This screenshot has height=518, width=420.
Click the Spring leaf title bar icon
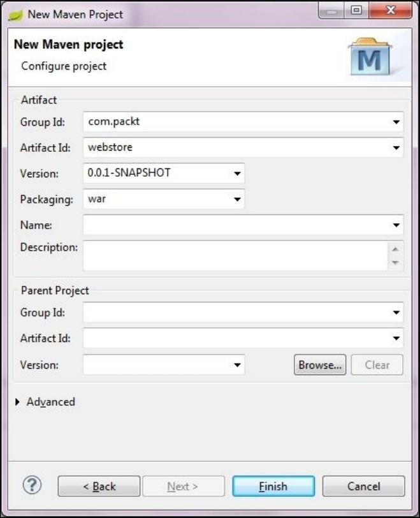click(x=15, y=14)
